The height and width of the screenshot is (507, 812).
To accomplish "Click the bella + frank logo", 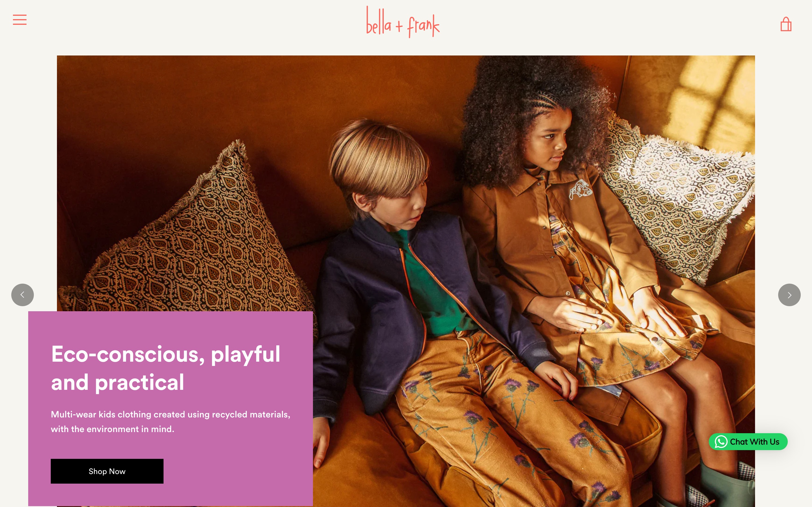I will (403, 22).
